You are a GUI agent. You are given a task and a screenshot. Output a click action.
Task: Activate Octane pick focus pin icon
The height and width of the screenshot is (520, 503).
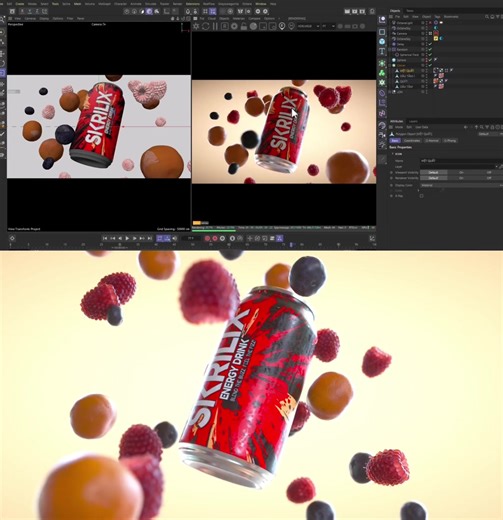click(x=282, y=26)
